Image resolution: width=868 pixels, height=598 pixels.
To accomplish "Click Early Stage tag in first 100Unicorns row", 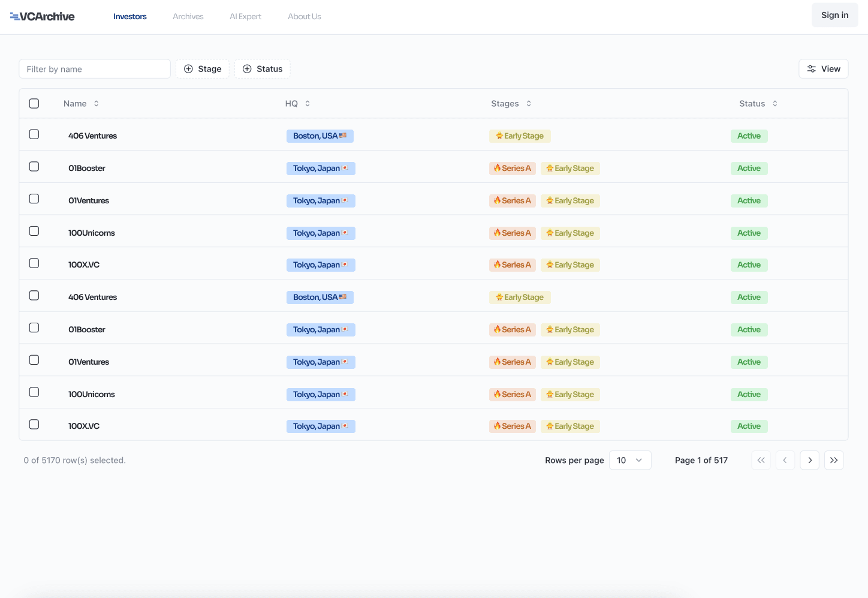I will pyautogui.click(x=570, y=233).
